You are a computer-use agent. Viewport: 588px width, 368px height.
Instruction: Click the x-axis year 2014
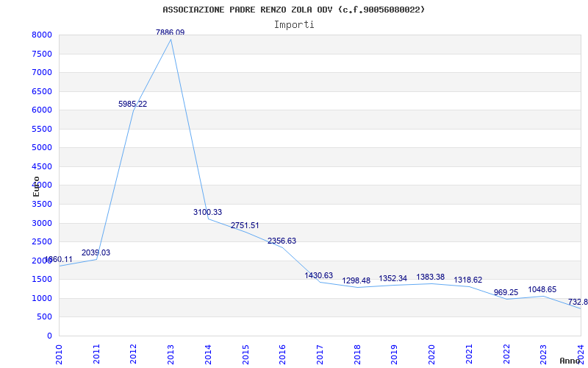pyautogui.click(x=208, y=355)
